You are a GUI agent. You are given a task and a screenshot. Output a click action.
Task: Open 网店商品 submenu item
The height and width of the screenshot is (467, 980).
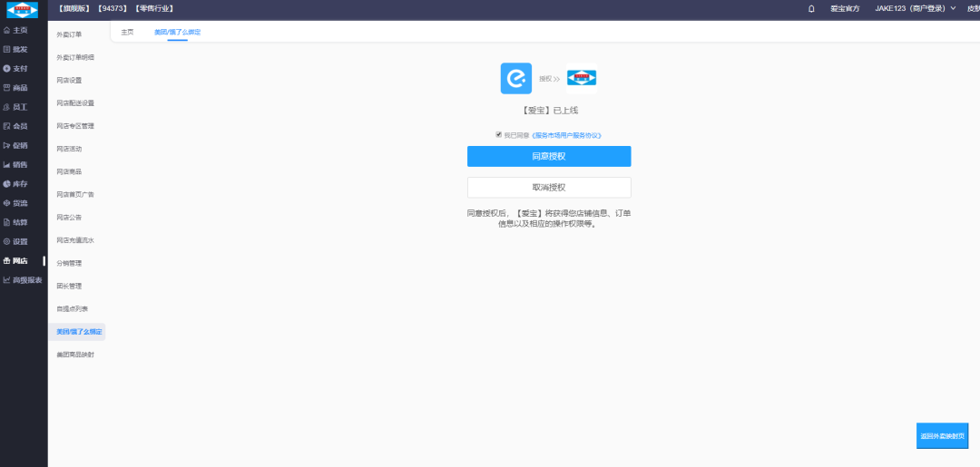point(69,171)
